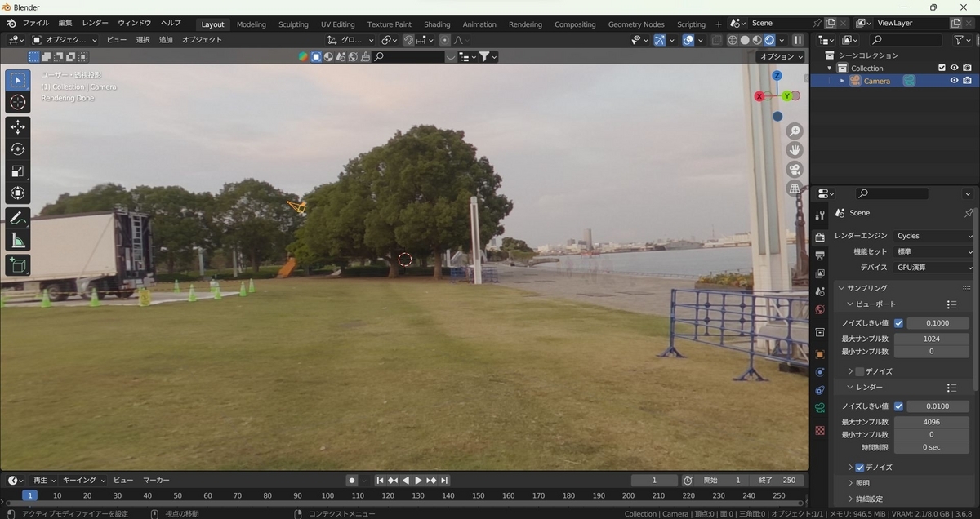Enable viewport denoise checkbox
This screenshot has height=519, width=980.
pos(859,371)
